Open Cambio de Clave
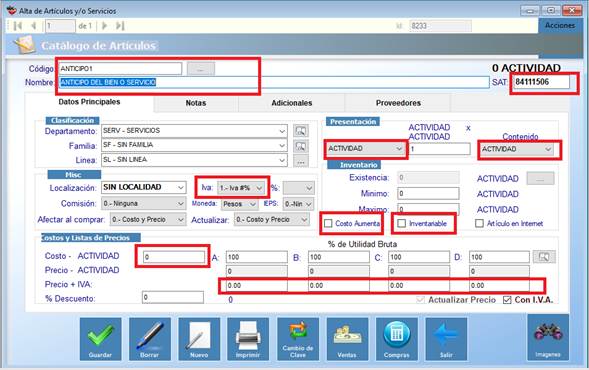The height and width of the screenshot is (370, 589). 298,339
